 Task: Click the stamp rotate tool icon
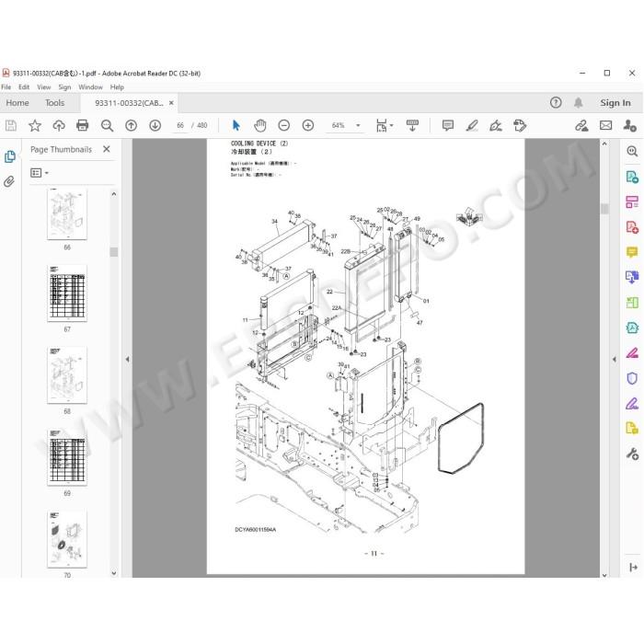tap(520, 125)
